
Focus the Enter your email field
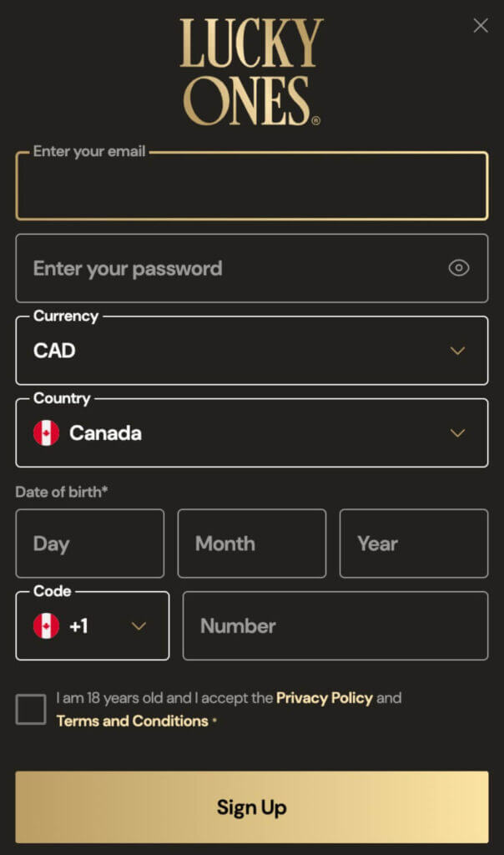click(251, 187)
